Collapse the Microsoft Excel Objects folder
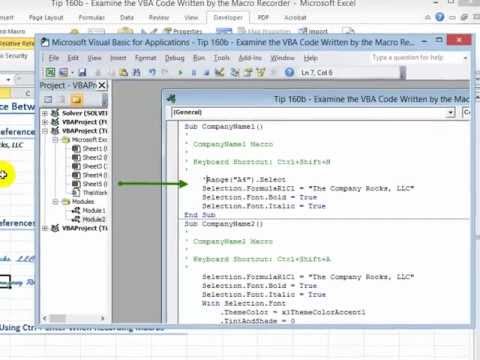The height and width of the screenshot is (360, 480). (55, 140)
